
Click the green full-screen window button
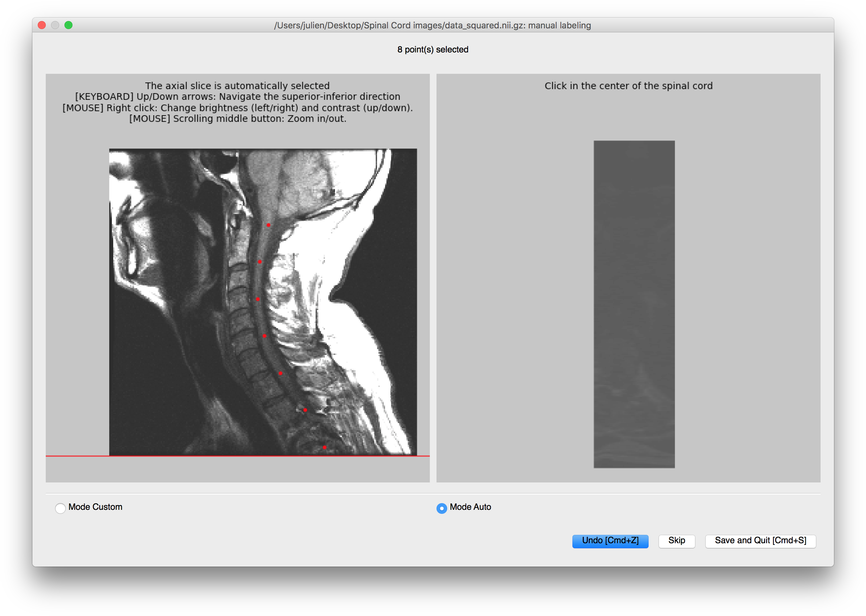click(x=69, y=25)
